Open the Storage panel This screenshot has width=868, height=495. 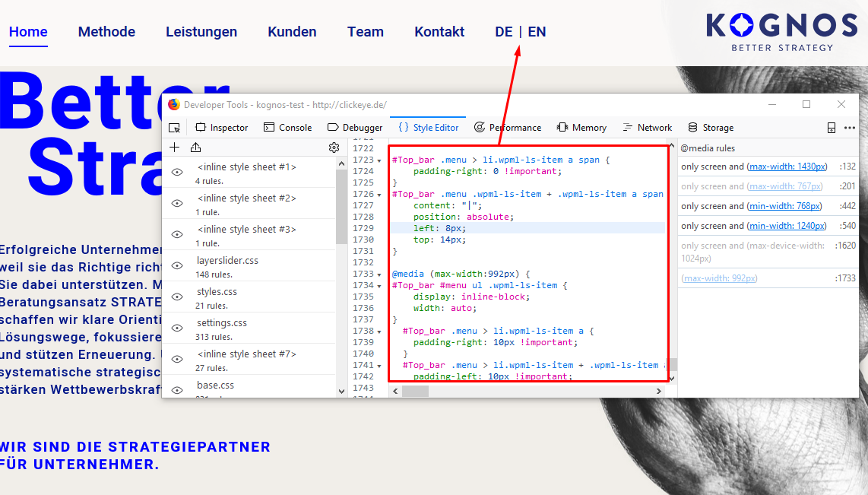(711, 128)
